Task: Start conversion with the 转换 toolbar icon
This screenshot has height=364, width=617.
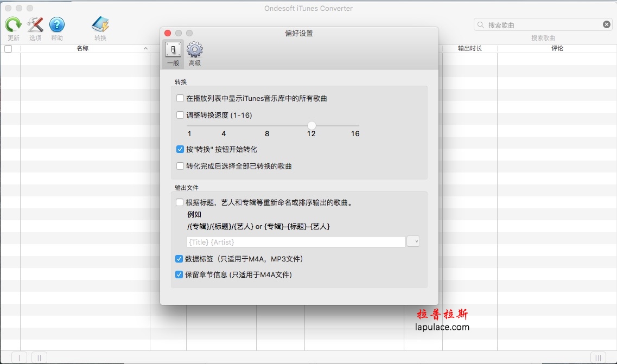Action: [x=100, y=25]
